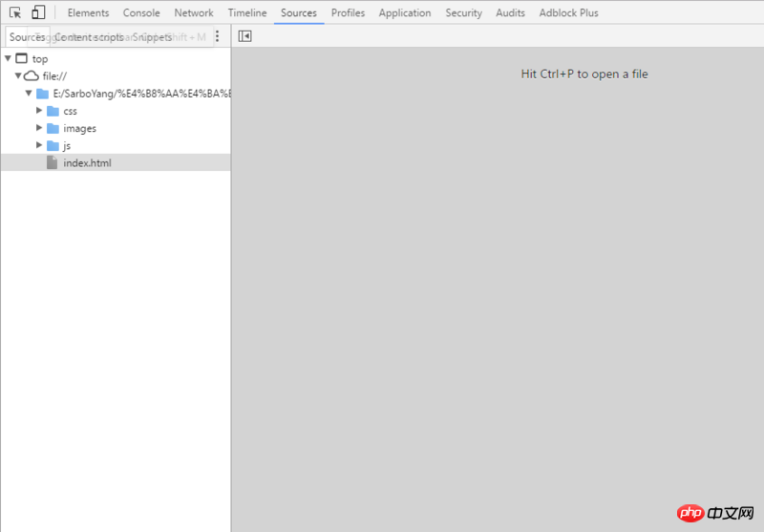Toggle the device toolbar icon
The image size is (764, 532).
tap(38, 12)
